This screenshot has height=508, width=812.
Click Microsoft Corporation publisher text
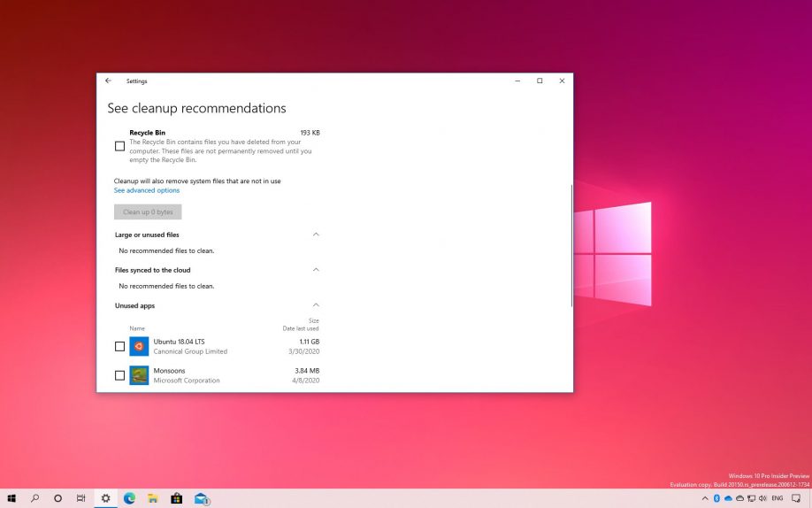[x=187, y=381]
